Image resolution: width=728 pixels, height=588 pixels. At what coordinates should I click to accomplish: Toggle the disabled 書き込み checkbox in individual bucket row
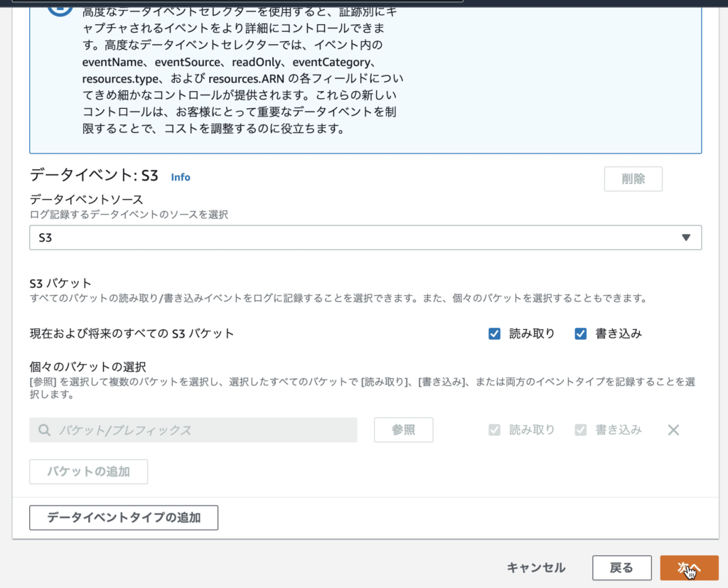point(580,430)
